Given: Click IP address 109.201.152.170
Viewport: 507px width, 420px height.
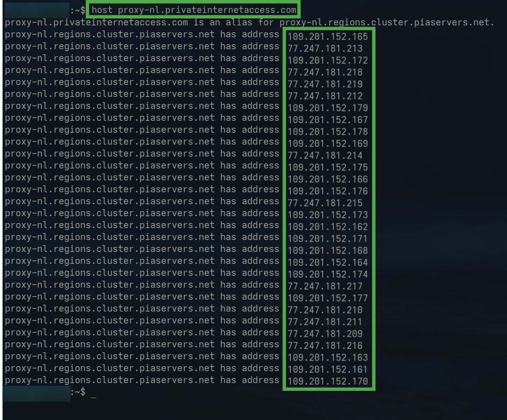Looking at the screenshot, I should click(x=328, y=382).
